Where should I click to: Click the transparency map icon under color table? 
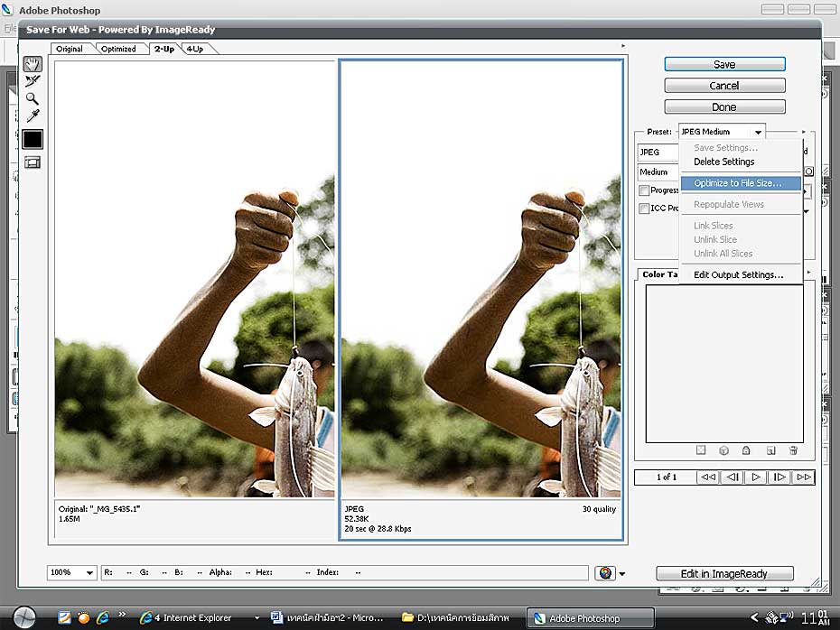(701, 450)
